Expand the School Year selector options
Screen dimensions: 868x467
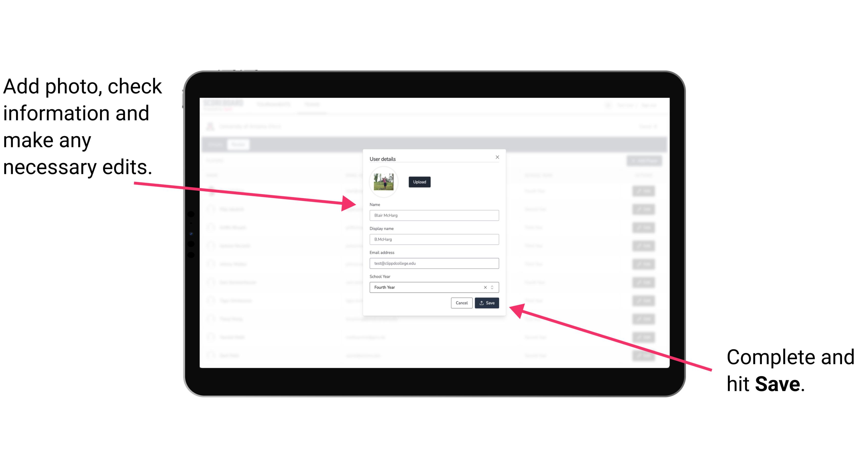pyautogui.click(x=494, y=287)
